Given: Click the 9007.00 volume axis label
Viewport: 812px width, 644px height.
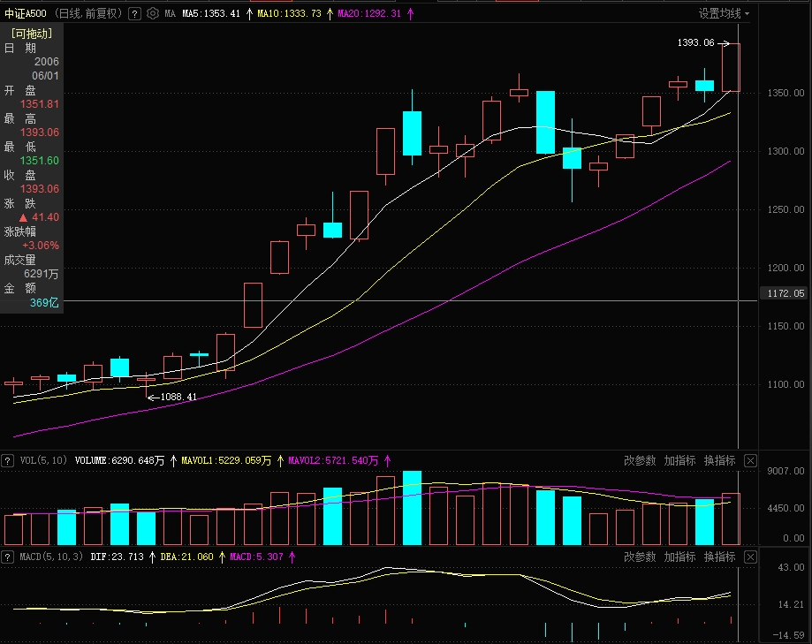Looking at the screenshot, I should (x=785, y=471).
